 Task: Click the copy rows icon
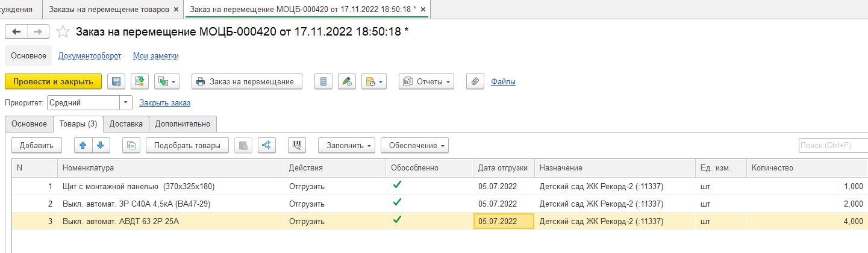(x=131, y=145)
